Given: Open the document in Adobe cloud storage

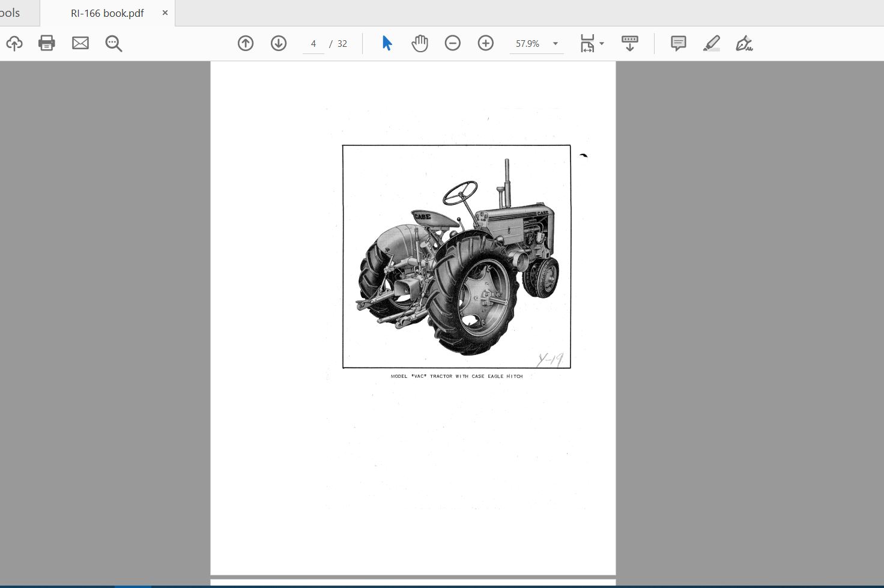Looking at the screenshot, I should tap(14, 43).
